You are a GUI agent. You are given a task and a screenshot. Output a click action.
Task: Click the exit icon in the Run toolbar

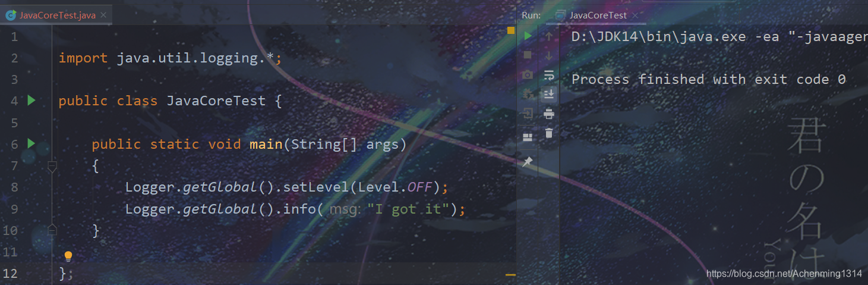click(528, 114)
